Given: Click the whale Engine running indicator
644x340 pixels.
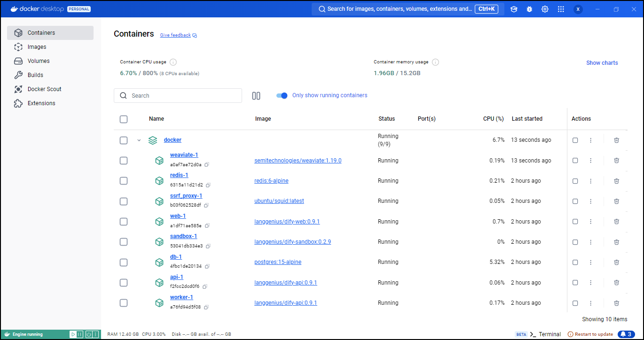Looking at the screenshot, I should pos(24,334).
